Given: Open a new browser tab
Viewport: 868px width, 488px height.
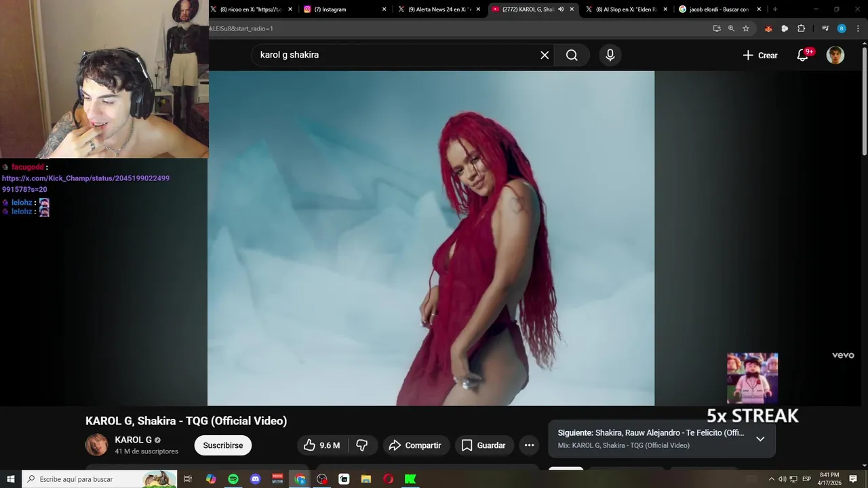Looking at the screenshot, I should point(775,9).
